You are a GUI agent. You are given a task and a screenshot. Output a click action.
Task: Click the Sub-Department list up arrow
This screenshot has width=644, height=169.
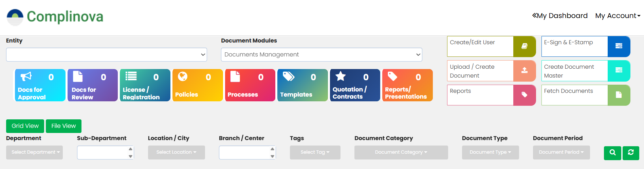(130, 149)
